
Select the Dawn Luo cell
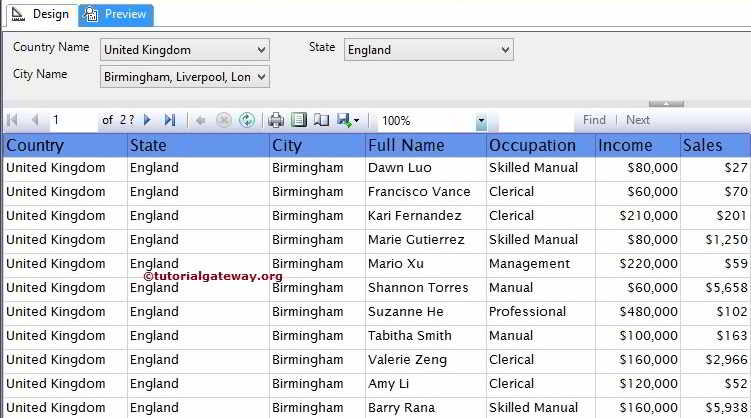click(x=426, y=168)
